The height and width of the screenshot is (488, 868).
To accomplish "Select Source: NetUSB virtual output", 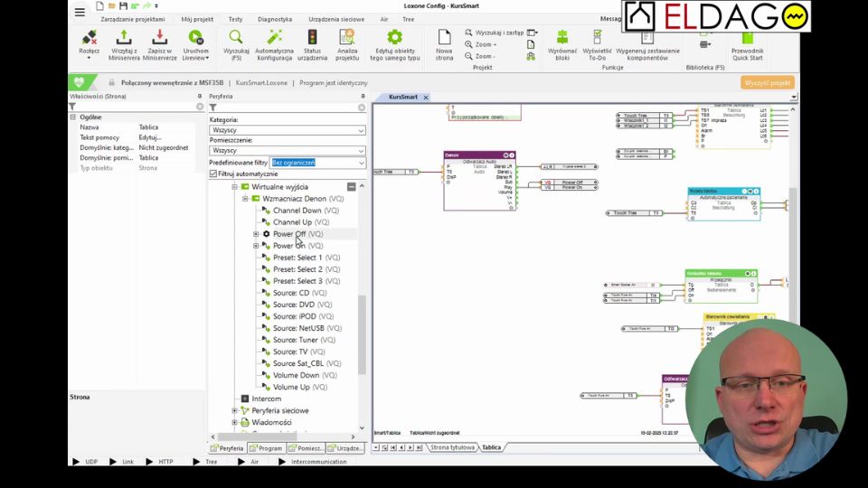I will tap(298, 328).
